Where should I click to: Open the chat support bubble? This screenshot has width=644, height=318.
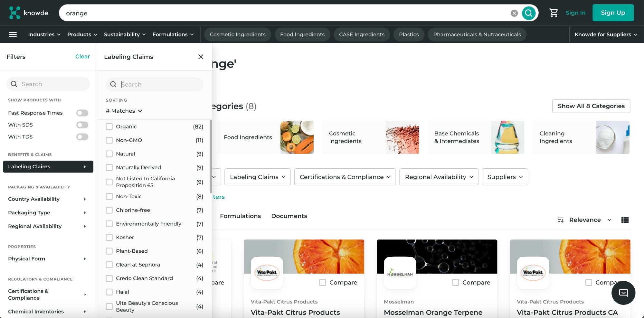pyautogui.click(x=623, y=293)
